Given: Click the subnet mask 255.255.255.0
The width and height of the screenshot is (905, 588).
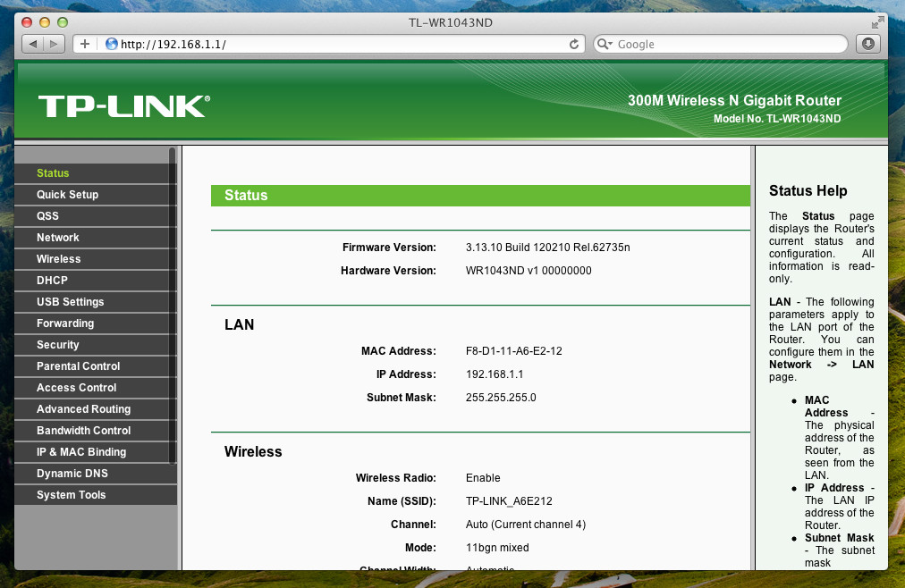Looking at the screenshot, I should pos(501,397).
